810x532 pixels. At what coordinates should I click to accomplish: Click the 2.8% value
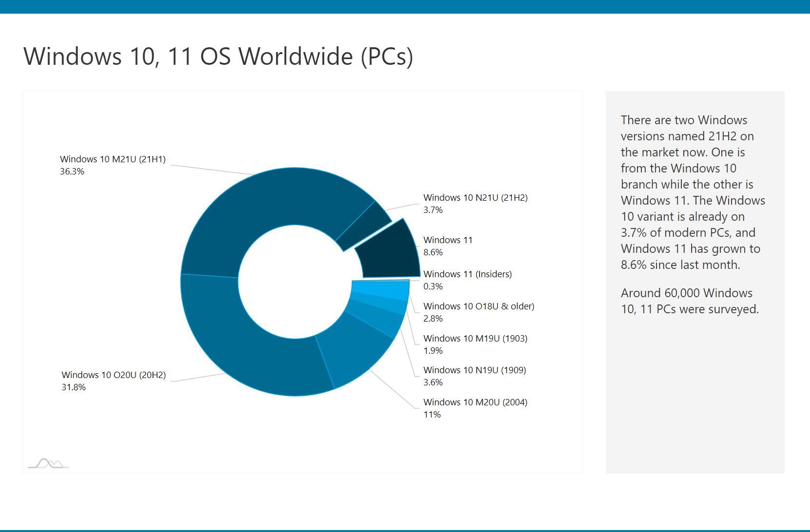point(433,319)
